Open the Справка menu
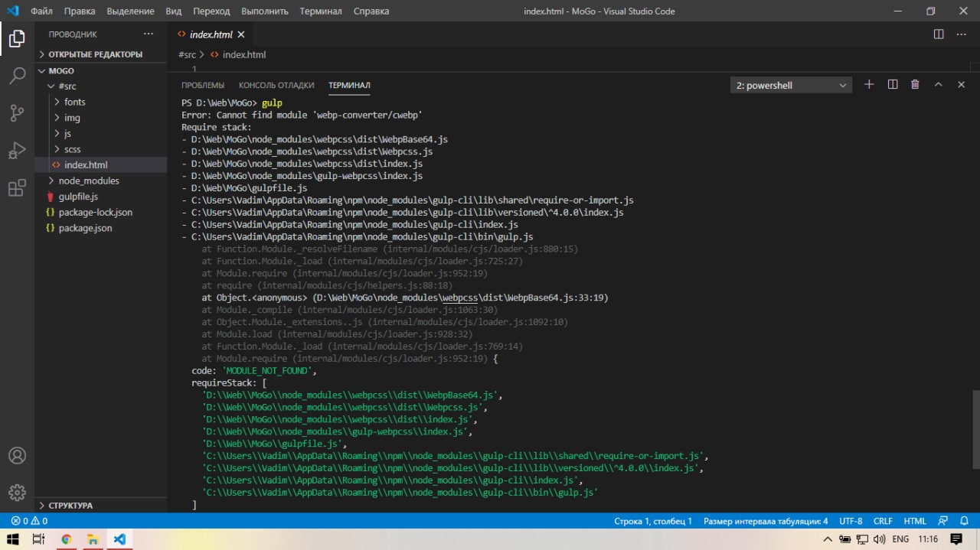 [371, 11]
